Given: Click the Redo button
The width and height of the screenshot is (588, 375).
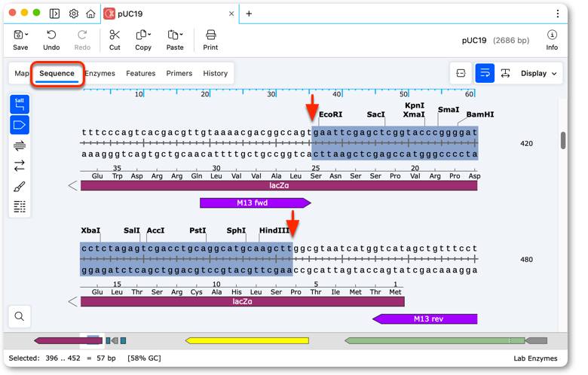Looking at the screenshot, I should coord(82,40).
